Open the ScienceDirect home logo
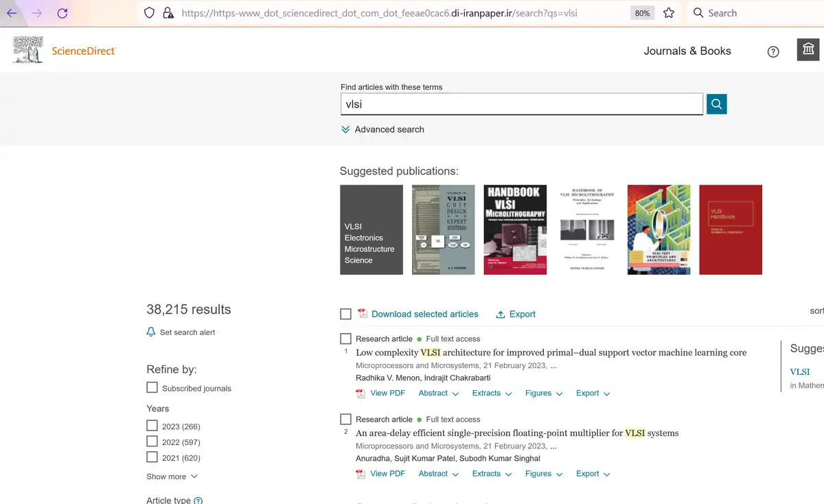 coord(62,49)
